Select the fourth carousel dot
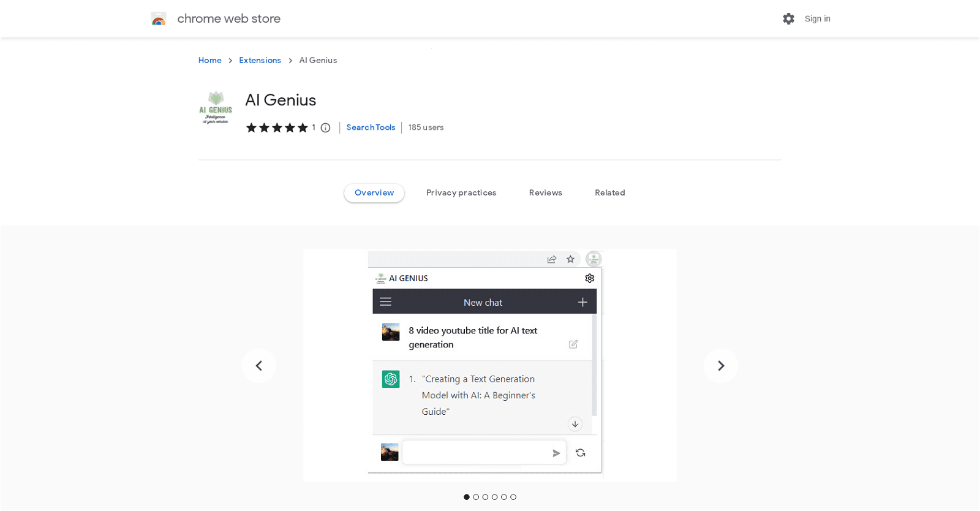 tap(495, 497)
